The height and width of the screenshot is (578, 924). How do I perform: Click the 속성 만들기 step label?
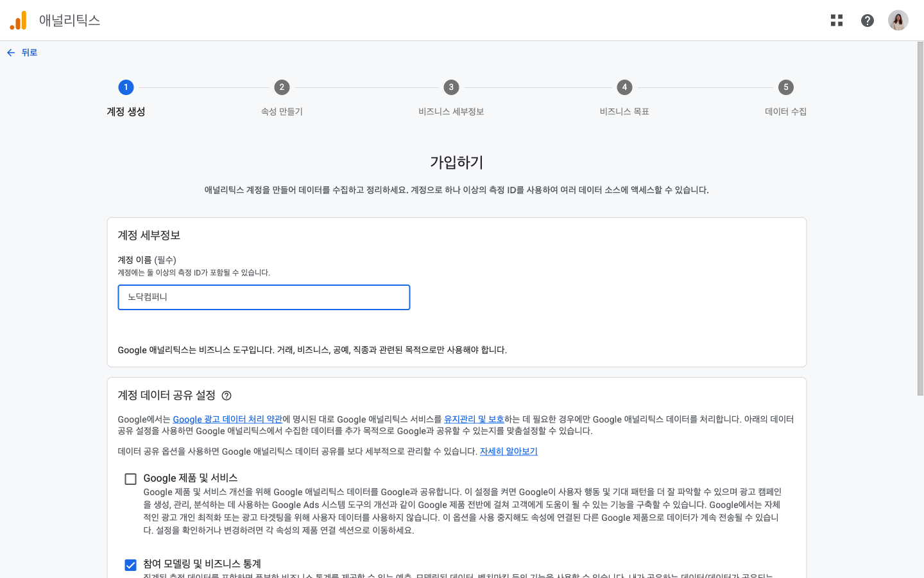click(282, 112)
